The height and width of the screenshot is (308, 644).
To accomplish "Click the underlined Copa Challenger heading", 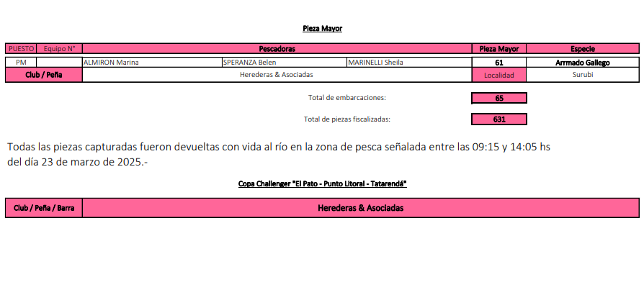I will click(x=322, y=184).
